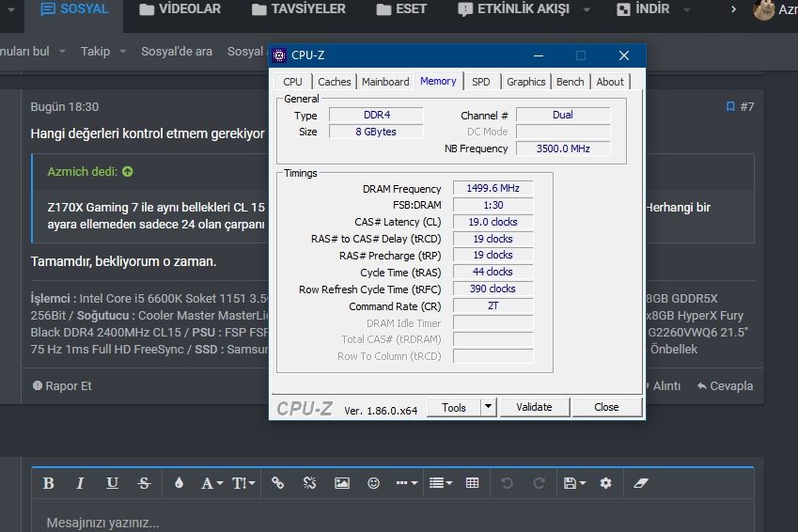798x532 pixels.
Task: Minimize the CPU-Z window
Action: click(539, 55)
